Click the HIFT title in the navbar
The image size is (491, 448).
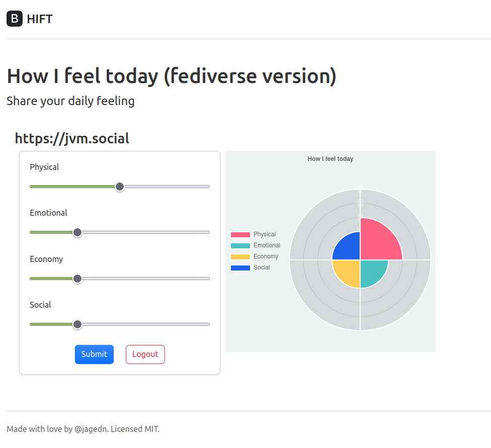[x=40, y=19]
